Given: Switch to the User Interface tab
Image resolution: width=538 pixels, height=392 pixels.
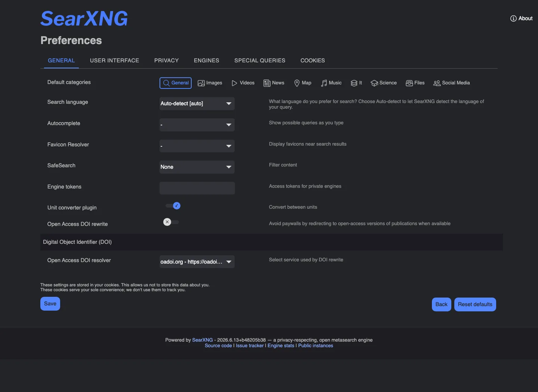Looking at the screenshot, I should 114,60.
